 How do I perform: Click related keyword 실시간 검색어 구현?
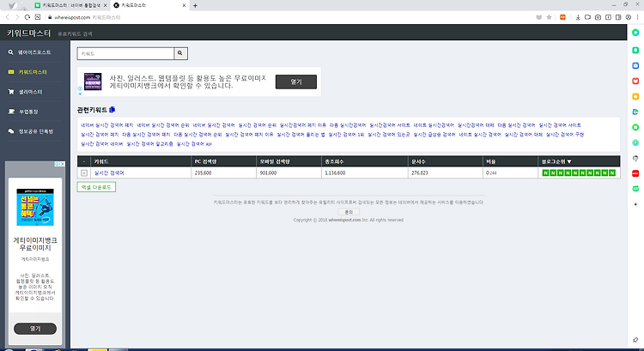565,135
